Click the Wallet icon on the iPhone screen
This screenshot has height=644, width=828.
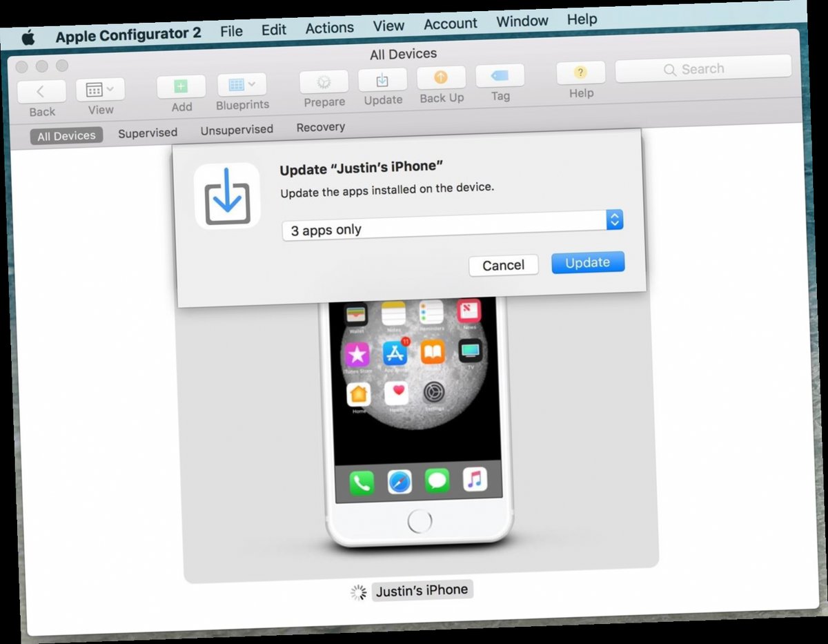click(356, 315)
